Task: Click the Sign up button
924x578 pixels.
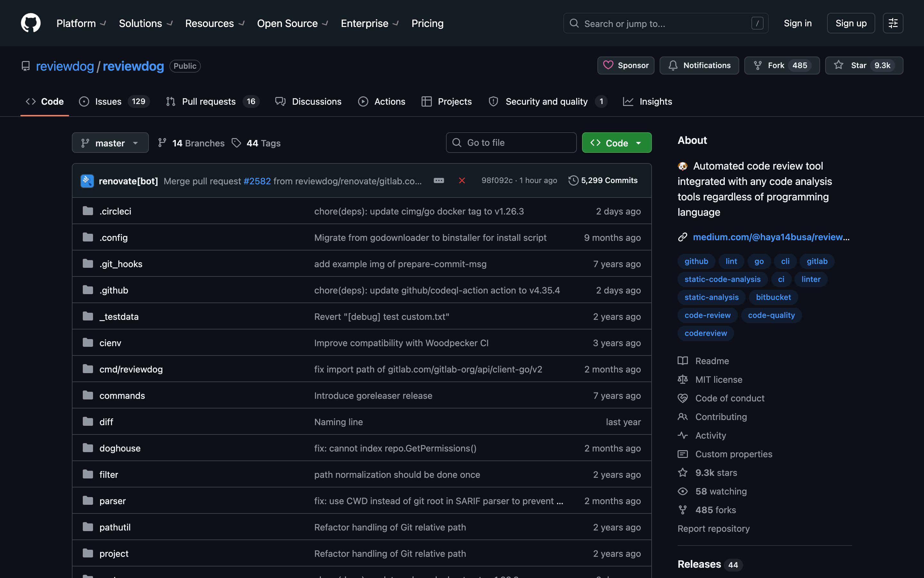Action: [851, 23]
